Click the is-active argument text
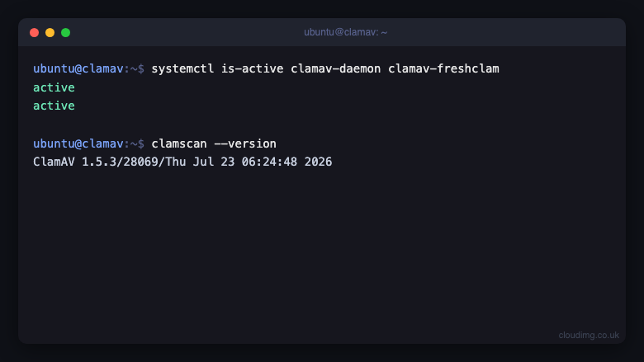 pyautogui.click(x=252, y=68)
